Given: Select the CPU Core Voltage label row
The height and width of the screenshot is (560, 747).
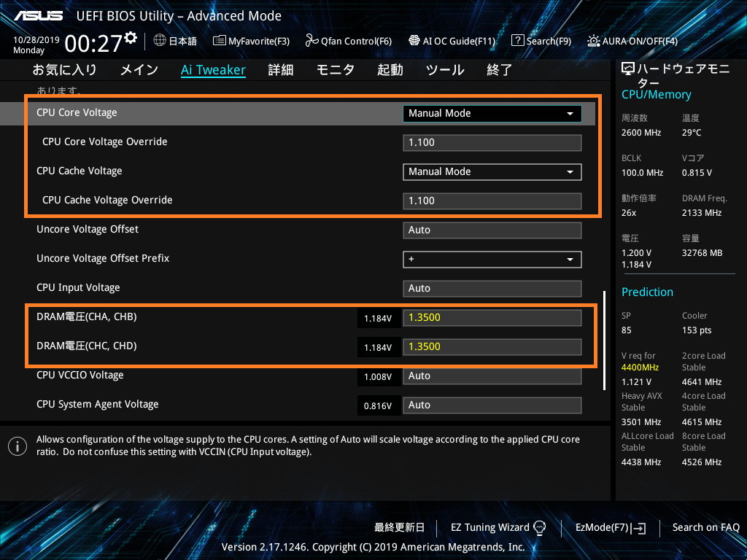Looking at the screenshot, I should point(77,113).
